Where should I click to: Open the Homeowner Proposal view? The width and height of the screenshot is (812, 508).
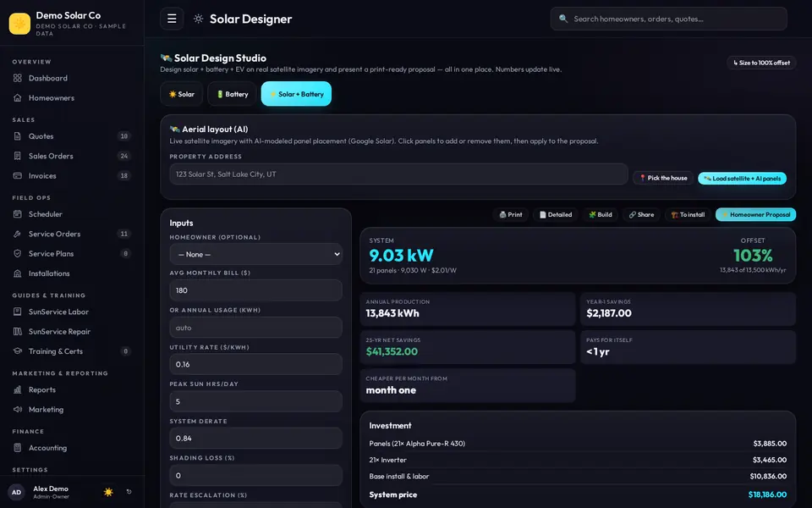(x=755, y=214)
